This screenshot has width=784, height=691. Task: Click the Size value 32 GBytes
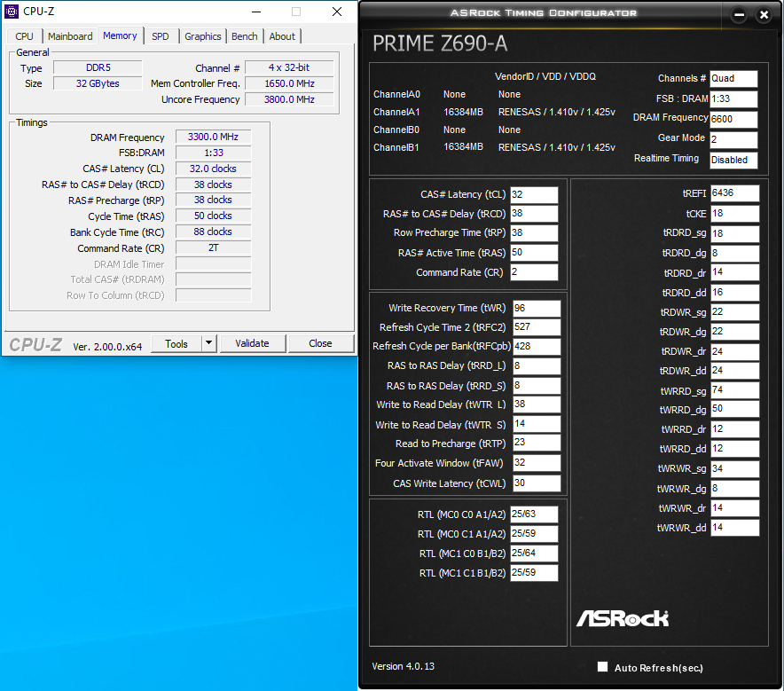point(98,83)
